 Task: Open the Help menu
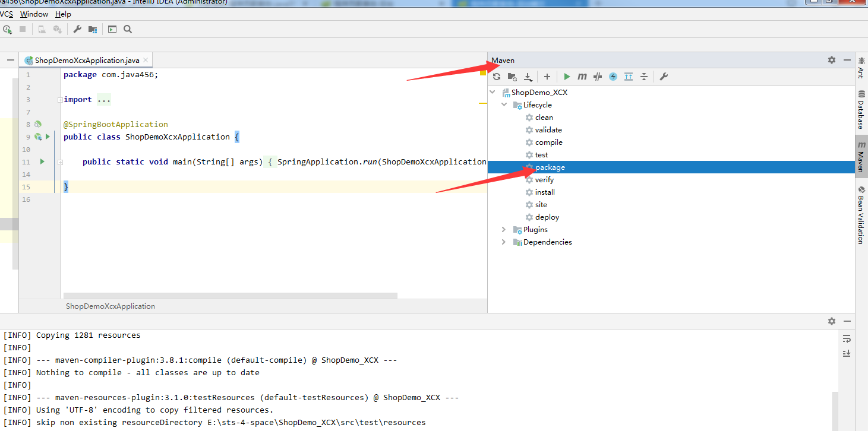(63, 14)
